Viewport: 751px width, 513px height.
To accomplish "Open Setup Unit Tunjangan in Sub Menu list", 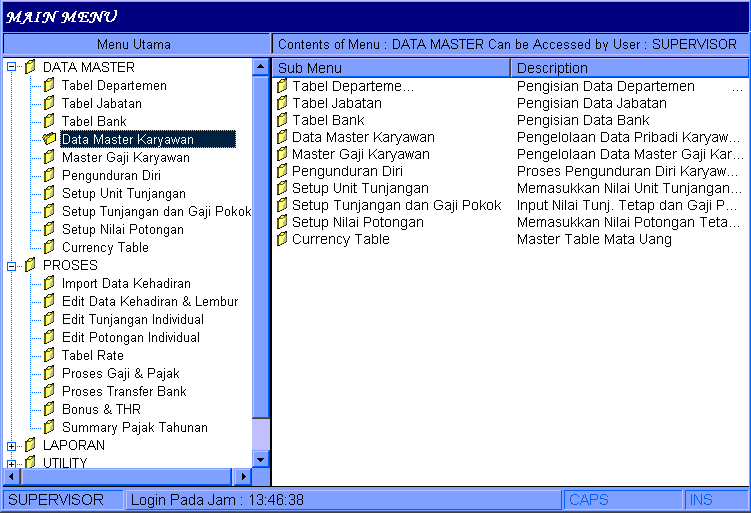I will (360, 188).
